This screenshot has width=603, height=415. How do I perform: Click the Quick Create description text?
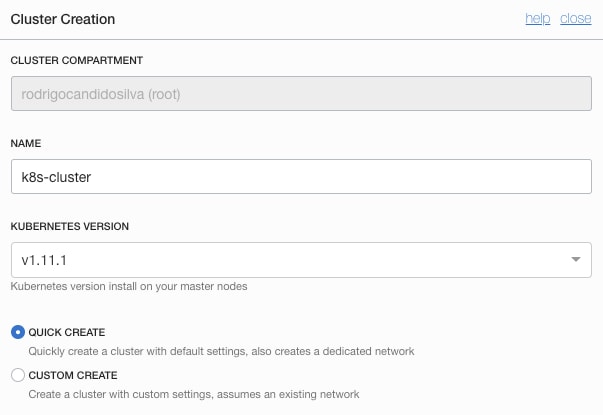[x=221, y=351]
